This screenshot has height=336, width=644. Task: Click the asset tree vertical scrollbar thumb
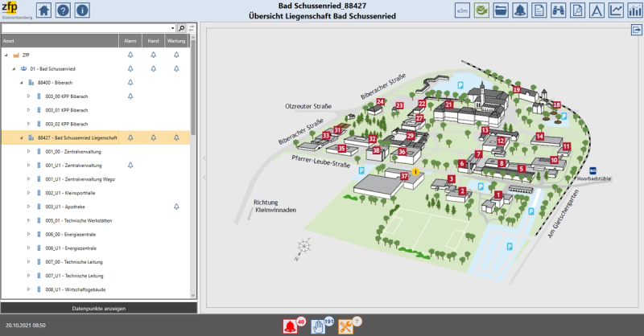point(193,88)
